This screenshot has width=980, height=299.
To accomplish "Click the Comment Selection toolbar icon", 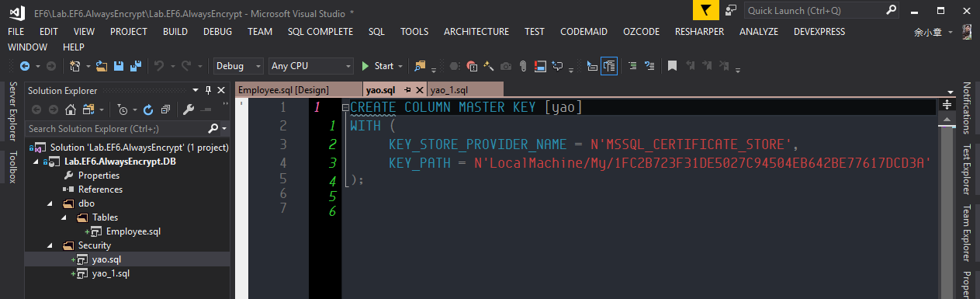I will point(632,66).
